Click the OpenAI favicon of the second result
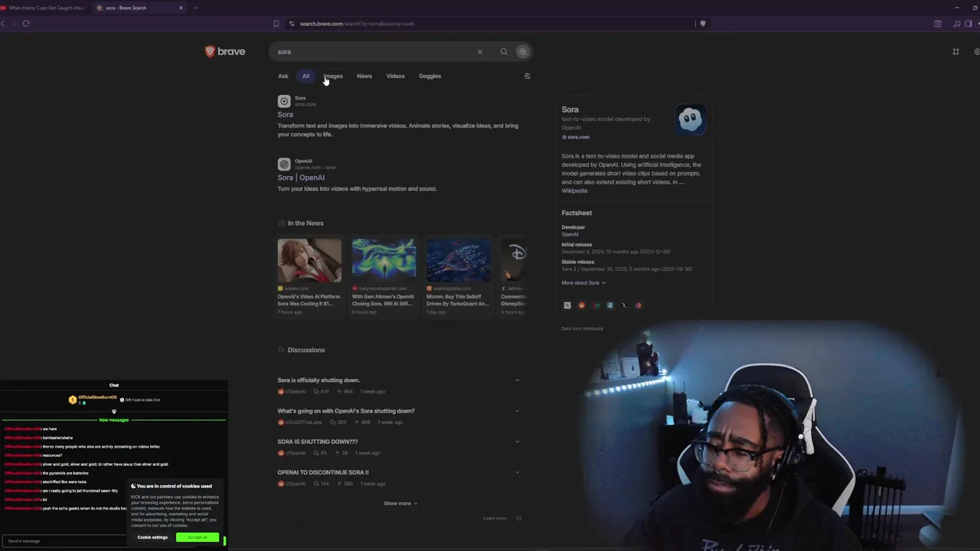980x551 pixels. pos(284,164)
